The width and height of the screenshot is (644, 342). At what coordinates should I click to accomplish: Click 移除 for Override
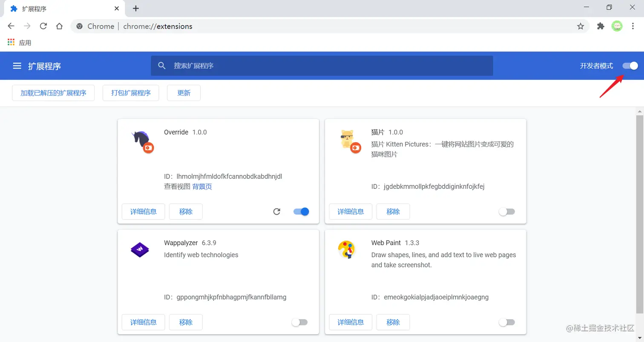tap(186, 211)
